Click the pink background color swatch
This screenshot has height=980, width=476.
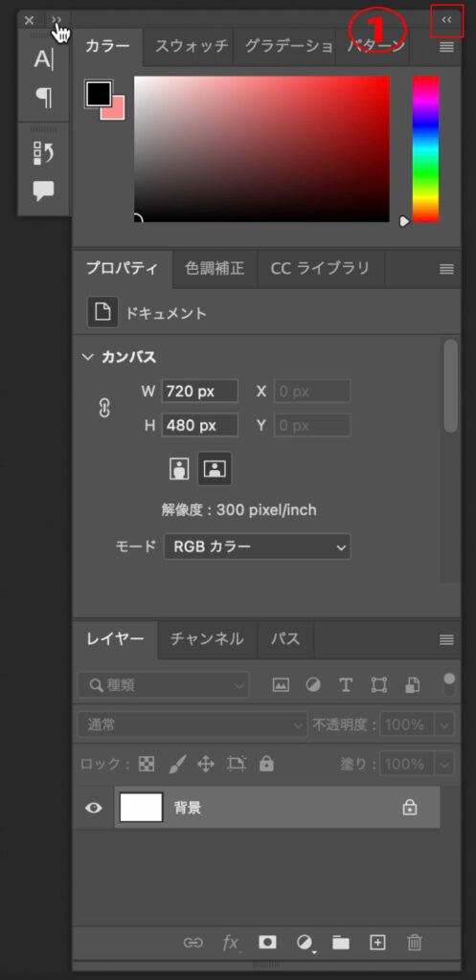pyautogui.click(x=115, y=109)
